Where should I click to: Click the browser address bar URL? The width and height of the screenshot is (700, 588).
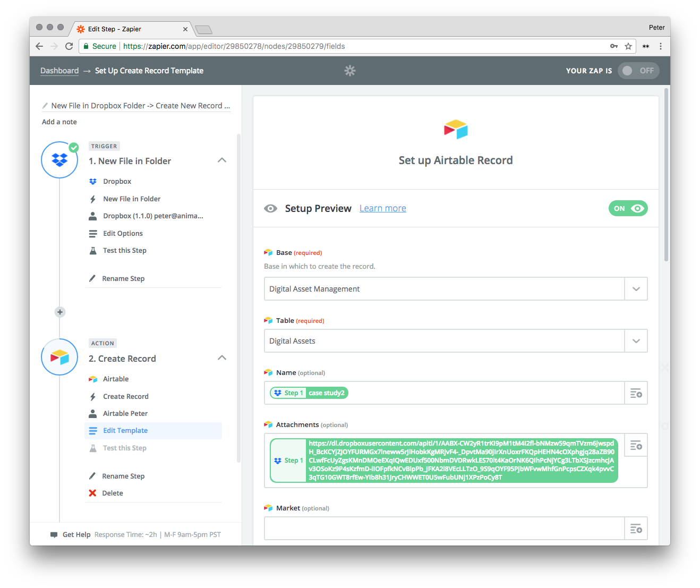(x=234, y=46)
